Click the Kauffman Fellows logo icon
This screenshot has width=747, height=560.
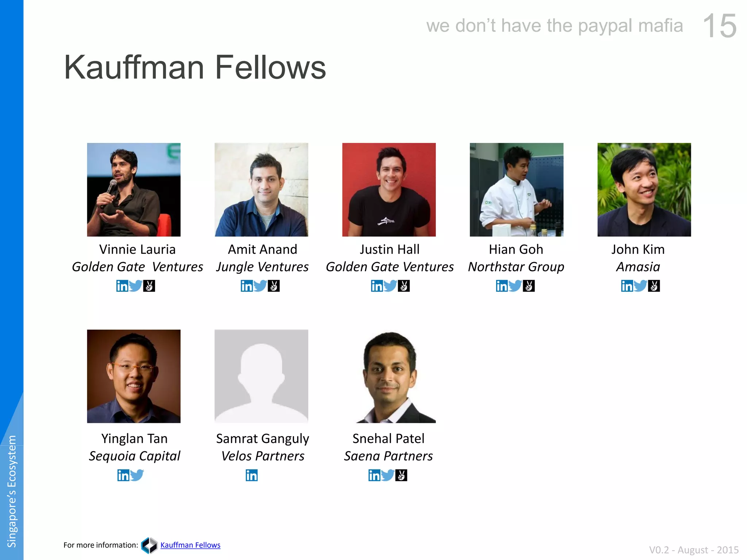149,545
